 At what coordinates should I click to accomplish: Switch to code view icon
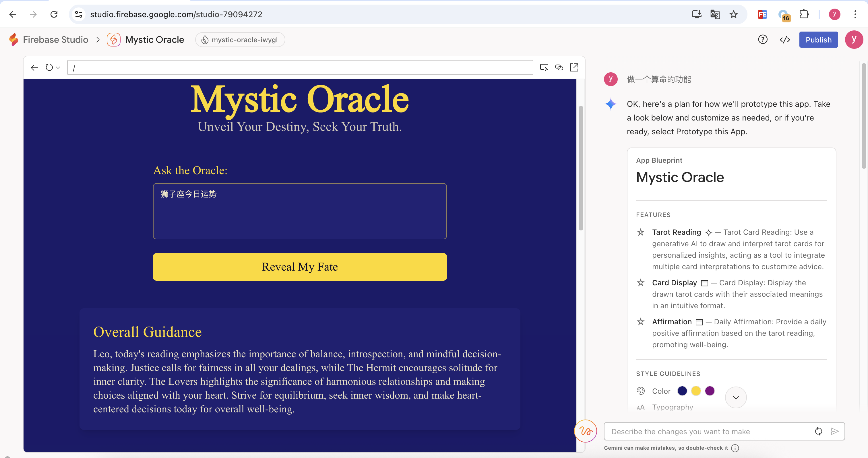[x=785, y=40]
